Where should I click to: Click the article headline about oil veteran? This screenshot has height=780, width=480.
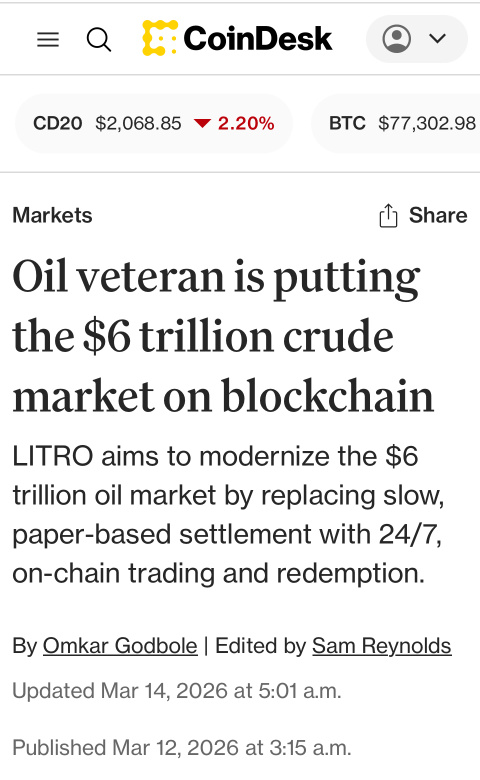click(x=223, y=337)
